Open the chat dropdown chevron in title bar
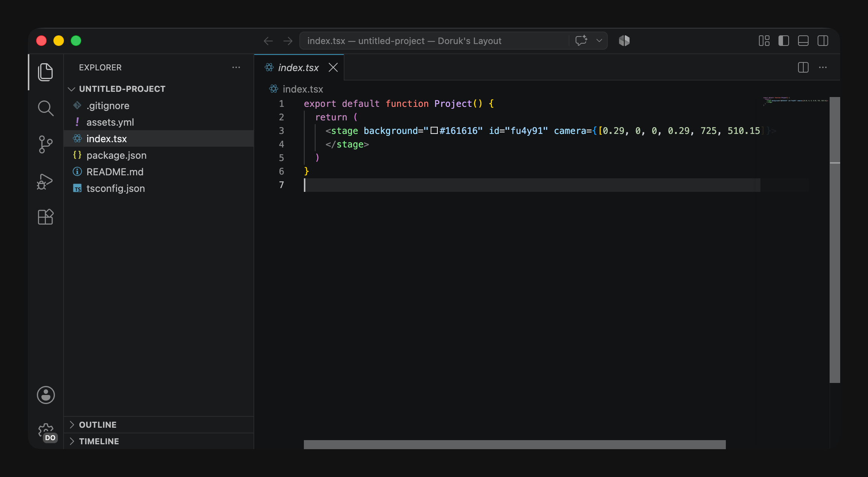Image resolution: width=868 pixels, height=477 pixels. tap(599, 41)
